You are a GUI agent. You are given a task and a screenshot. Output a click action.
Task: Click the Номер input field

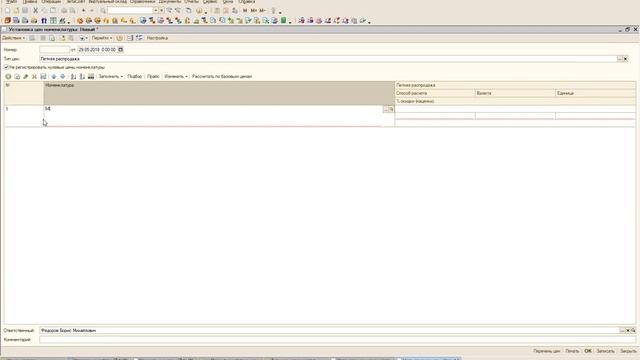pyautogui.click(x=55, y=49)
